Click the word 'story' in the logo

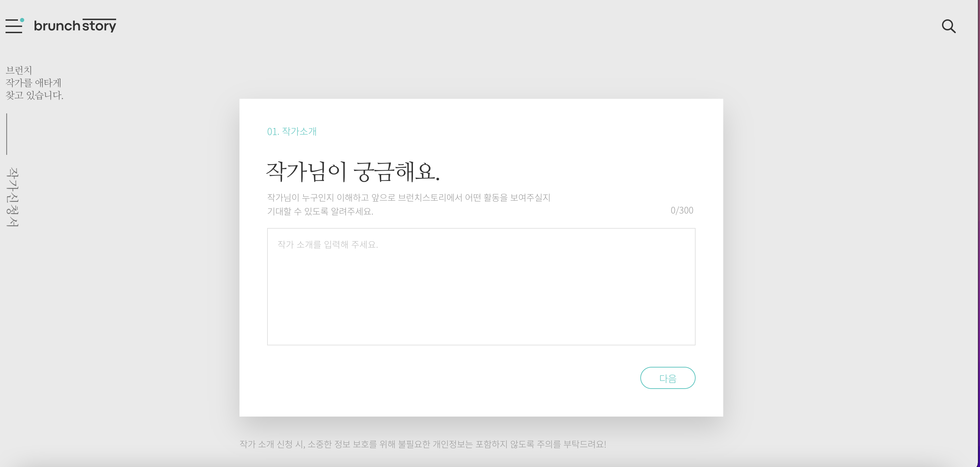point(99,26)
